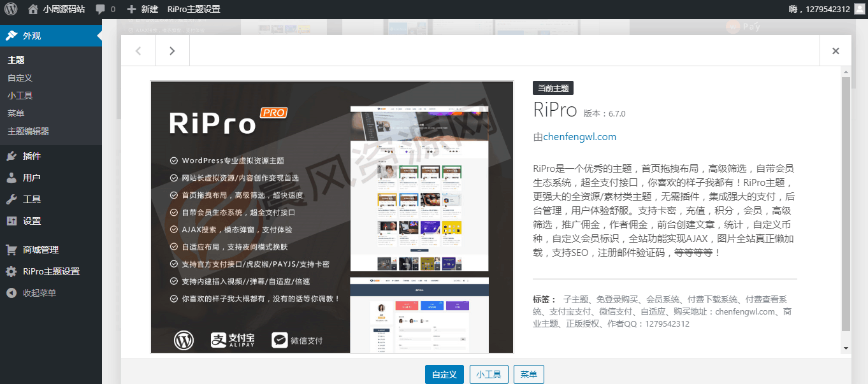Screen dimensions: 868x384
Task: Click the 用户 users icon
Action: tap(13, 178)
